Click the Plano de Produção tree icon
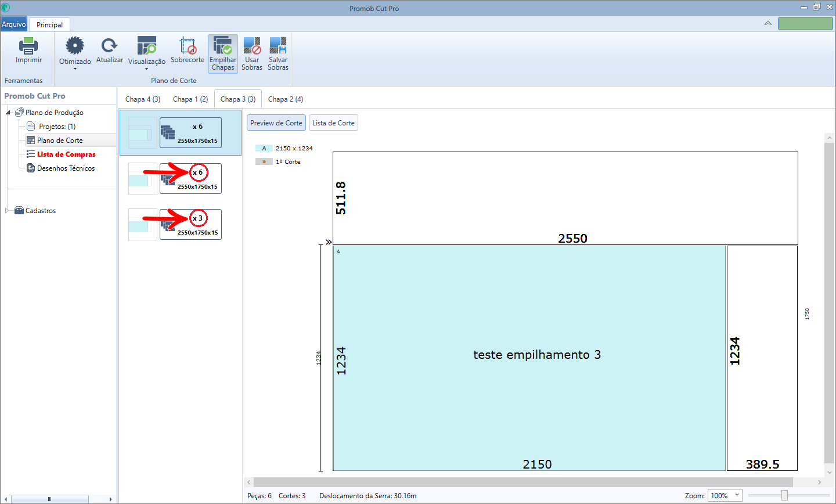Image resolution: width=836 pixels, height=504 pixels. point(19,112)
